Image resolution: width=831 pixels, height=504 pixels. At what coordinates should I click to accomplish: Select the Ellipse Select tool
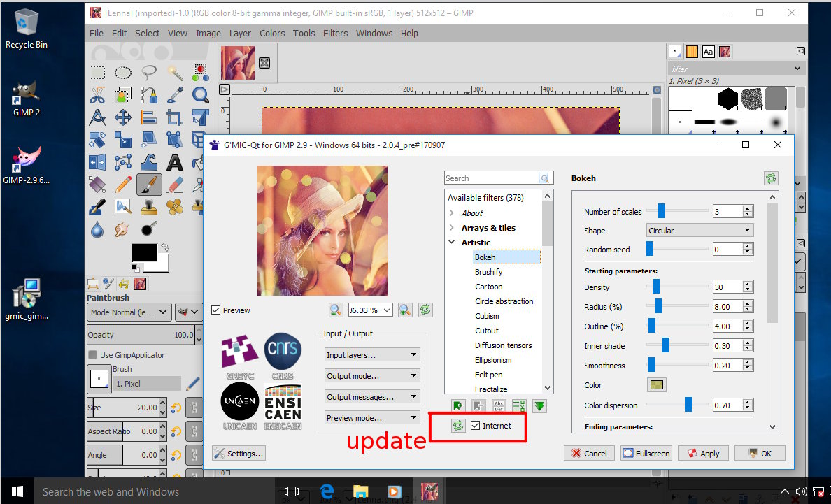[123, 73]
